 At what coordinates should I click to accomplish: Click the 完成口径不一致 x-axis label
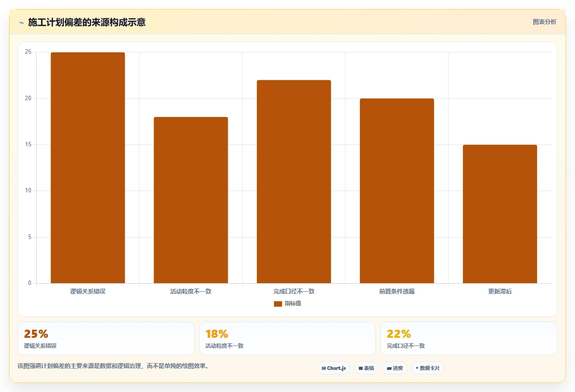[x=294, y=292]
